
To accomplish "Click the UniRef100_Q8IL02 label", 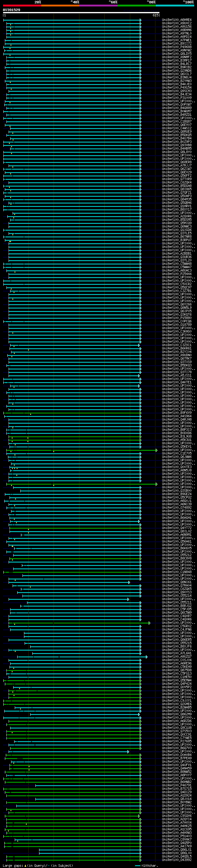I will coord(176,531).
